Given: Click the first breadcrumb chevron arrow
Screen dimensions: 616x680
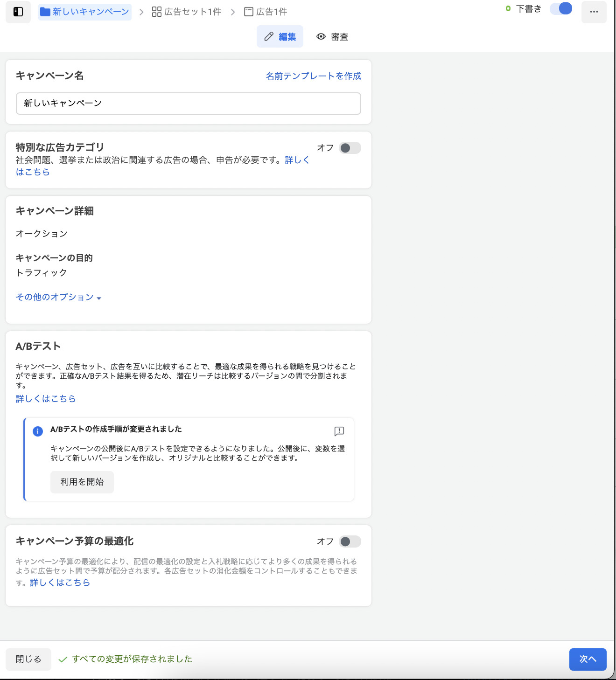Looking at the screenshot, I should 141,12.
